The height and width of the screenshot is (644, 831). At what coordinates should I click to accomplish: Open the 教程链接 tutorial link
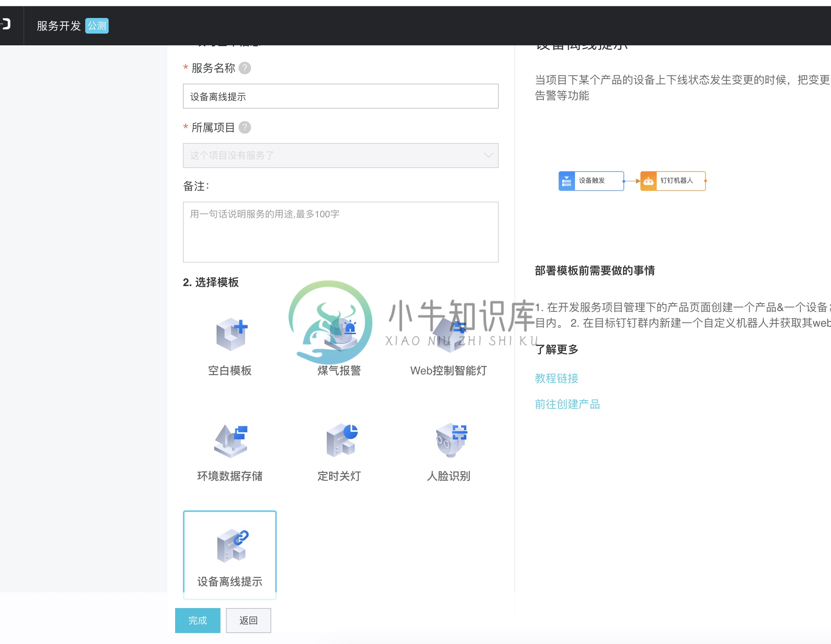(557, 378)
